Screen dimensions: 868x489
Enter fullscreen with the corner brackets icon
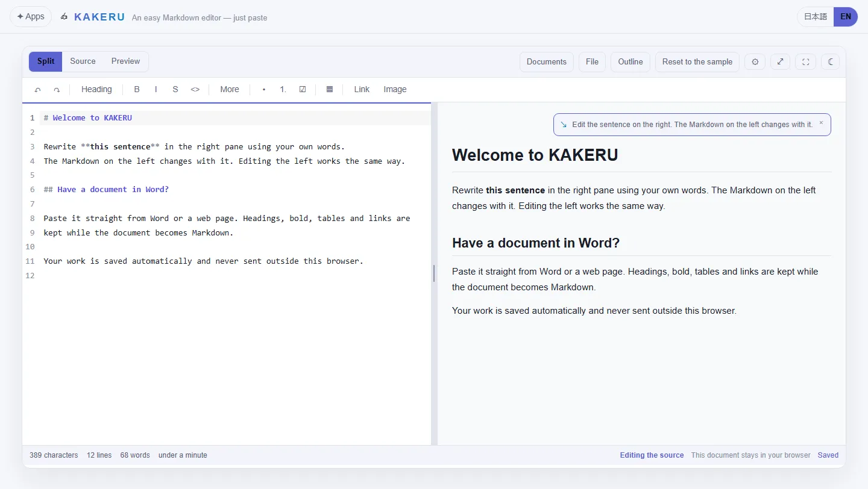click(x=806, y=61)
